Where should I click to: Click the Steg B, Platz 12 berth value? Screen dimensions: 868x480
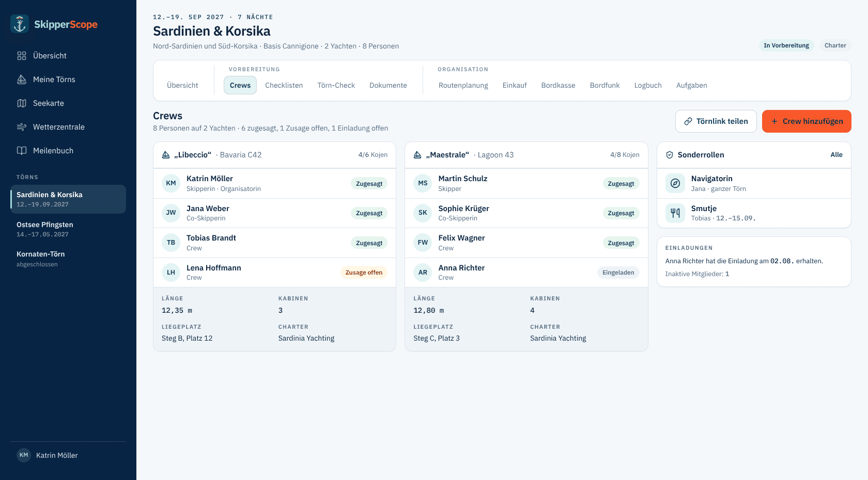click(x=187, y=338)
